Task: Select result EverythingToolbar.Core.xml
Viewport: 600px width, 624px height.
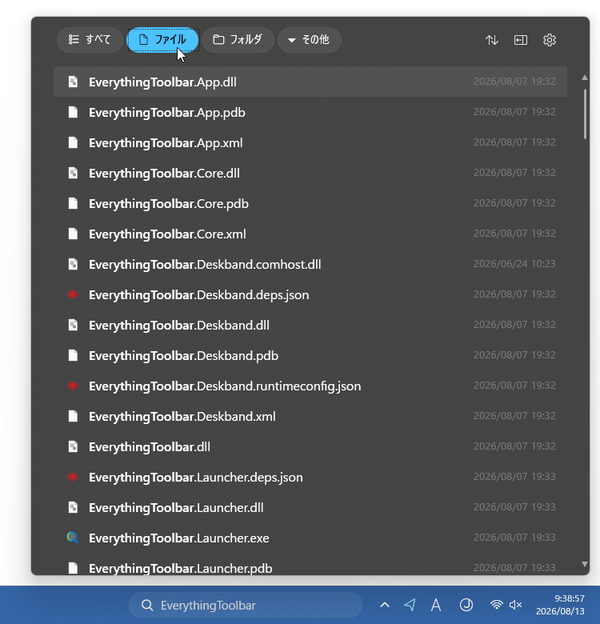Action: [x=310, y=234]
